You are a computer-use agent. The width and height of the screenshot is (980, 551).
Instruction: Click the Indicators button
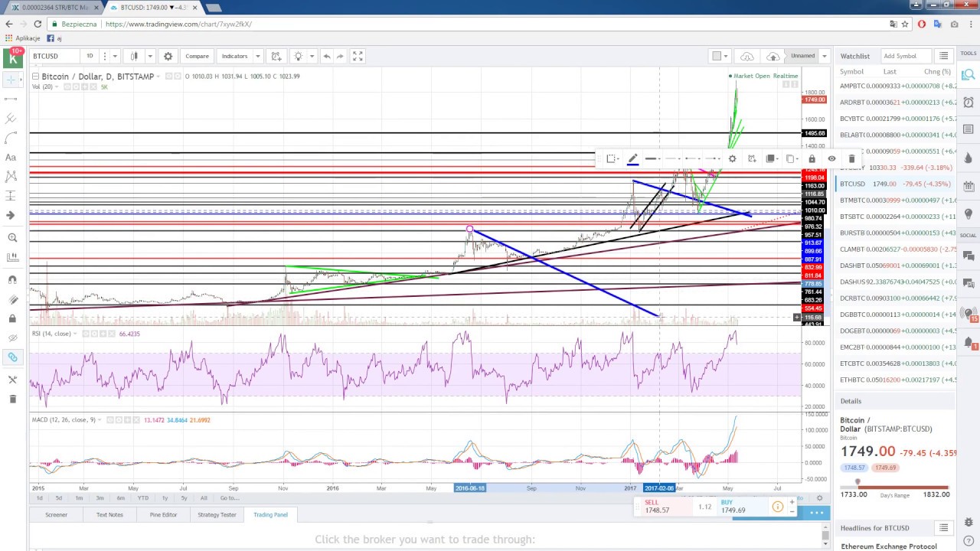[234, 56]
